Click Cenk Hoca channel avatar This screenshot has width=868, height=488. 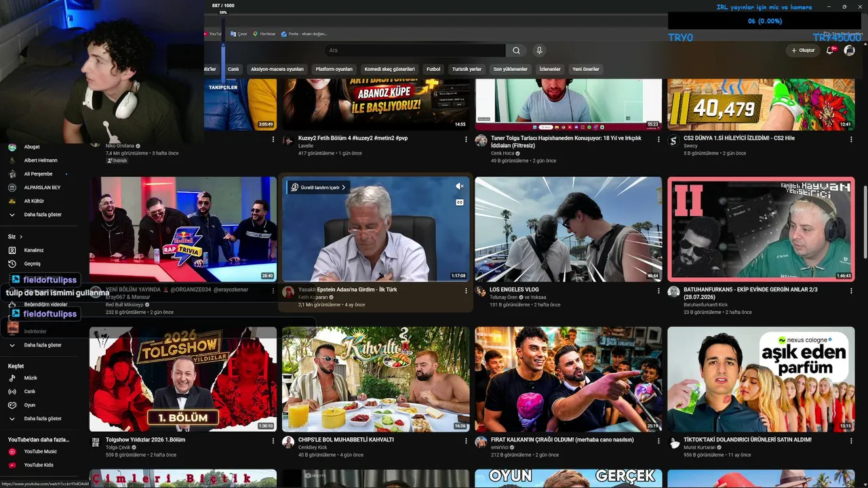click(x=481, y=140)
